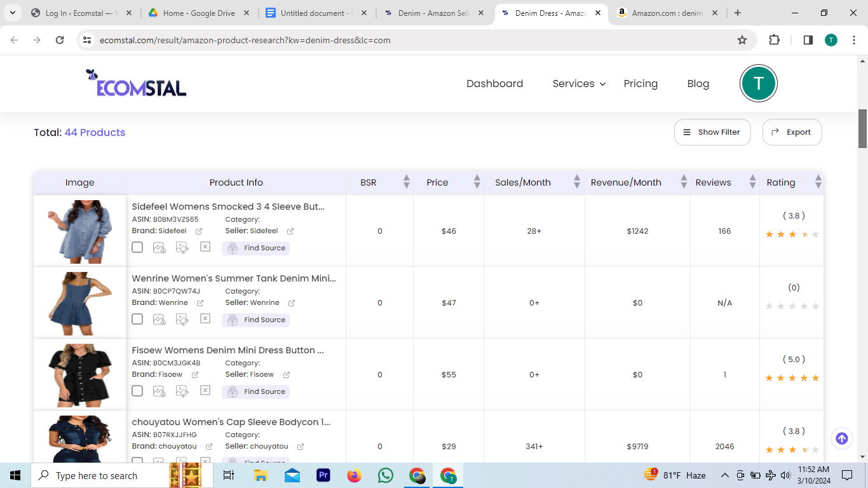Open the Fisoew seller external link icon
The width and height of the screenshot is (868, 488).
pyautogui.click(x=287, y=375)
